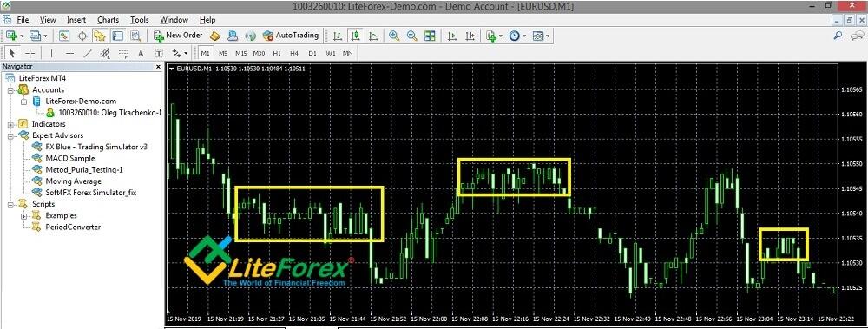Open the Periods clock dropdown
This screenshot has width=868, height=329.
[517, 36]
